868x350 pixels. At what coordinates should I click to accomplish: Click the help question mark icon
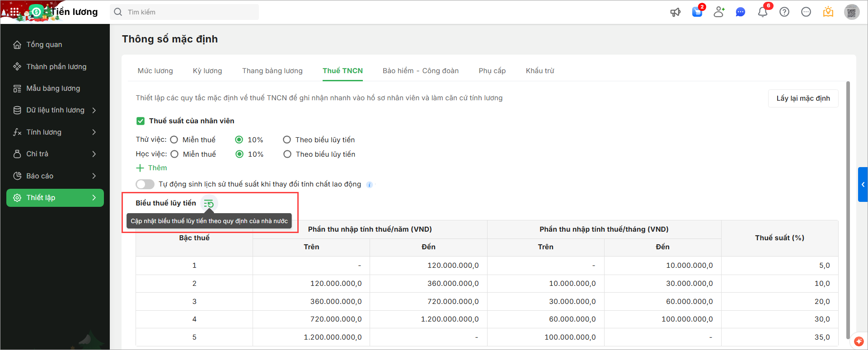click(x=784, y=12)
